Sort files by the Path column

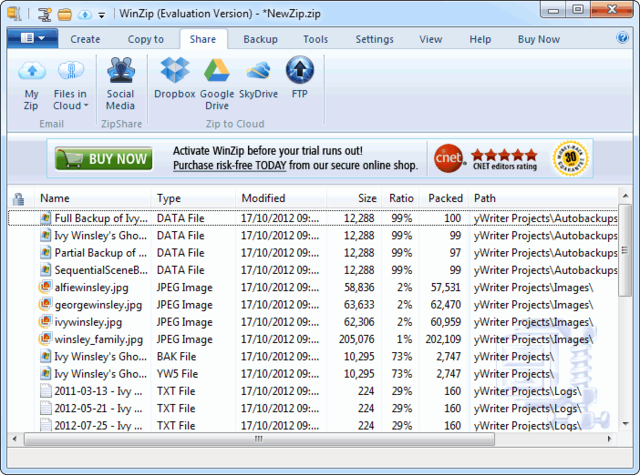pos(544,198)
